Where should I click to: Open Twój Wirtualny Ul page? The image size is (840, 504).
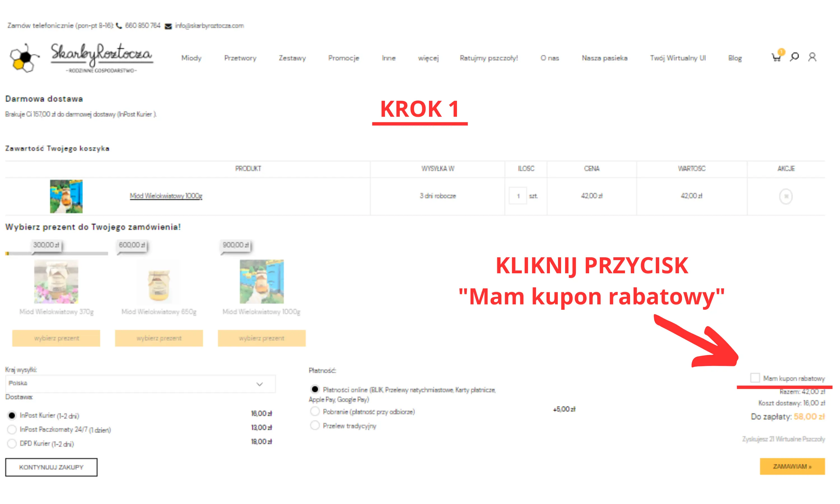678,58
